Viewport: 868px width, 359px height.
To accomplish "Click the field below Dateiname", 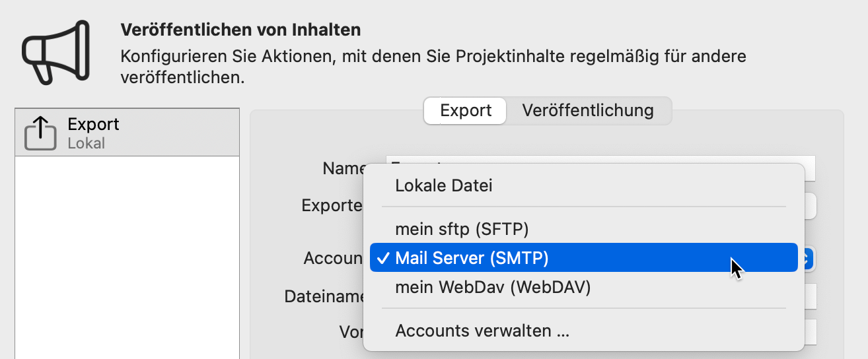I will click(811, 331).
